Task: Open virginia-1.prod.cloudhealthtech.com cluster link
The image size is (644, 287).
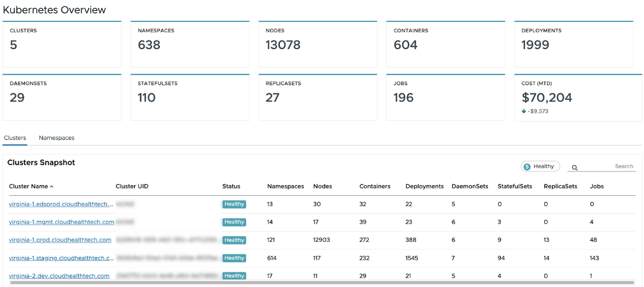Action: (x=60, y=240)
